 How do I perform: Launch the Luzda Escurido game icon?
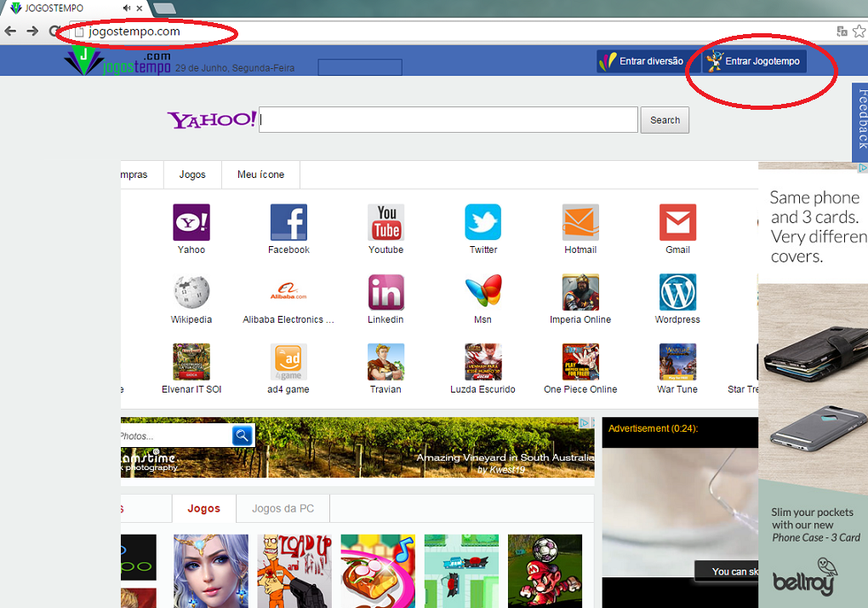(x=483, y=362)
